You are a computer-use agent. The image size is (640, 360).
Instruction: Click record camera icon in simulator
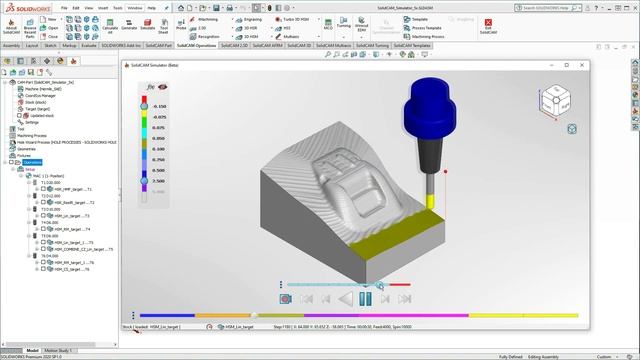click(286, 299)
